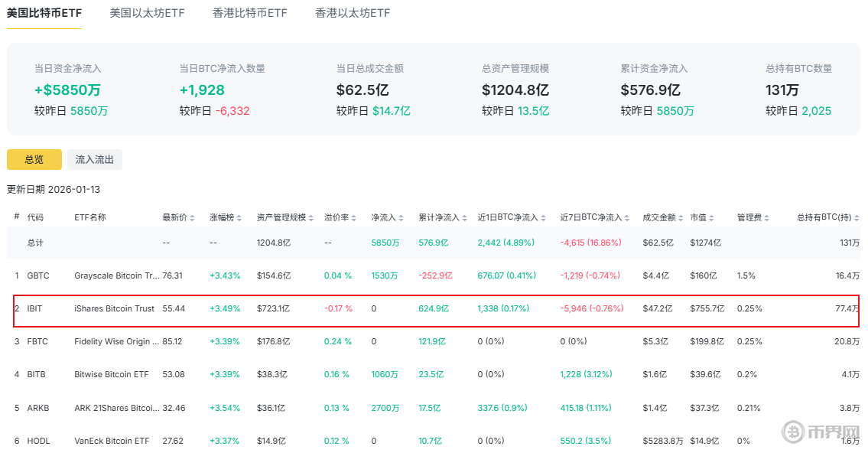Image resolution: width=868 pixels, height=453 pixels.
Task: Open VanEck Bitcoin ETF name
Action: point(112,441)
